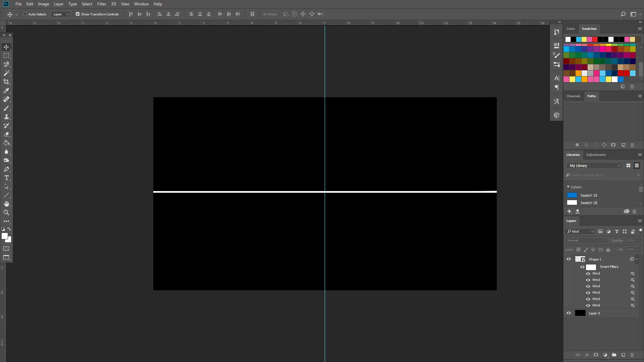644x362 pixels.
Task: Collapse the Colors section in Libraries
Action: click(568, 187)
